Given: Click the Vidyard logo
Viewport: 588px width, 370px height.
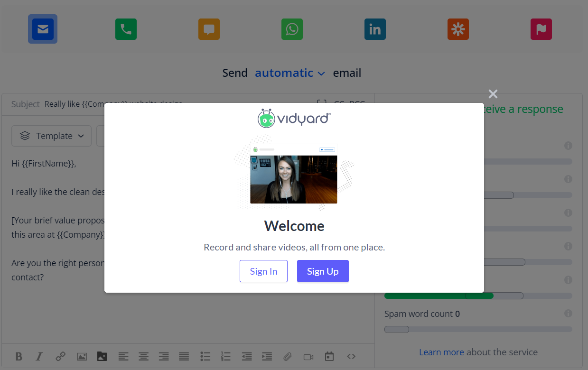Looking at the screenshot, I should pyautogui.click(x=294, y=118).
